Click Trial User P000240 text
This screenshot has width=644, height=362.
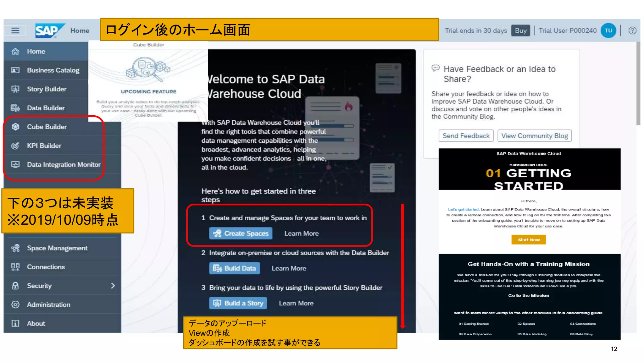(568, 30)
